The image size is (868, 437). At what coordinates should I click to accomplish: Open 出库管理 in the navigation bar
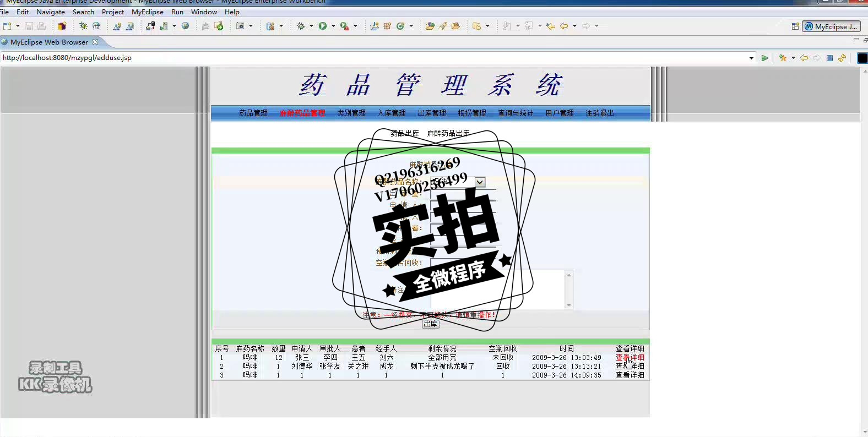point(432,113)
